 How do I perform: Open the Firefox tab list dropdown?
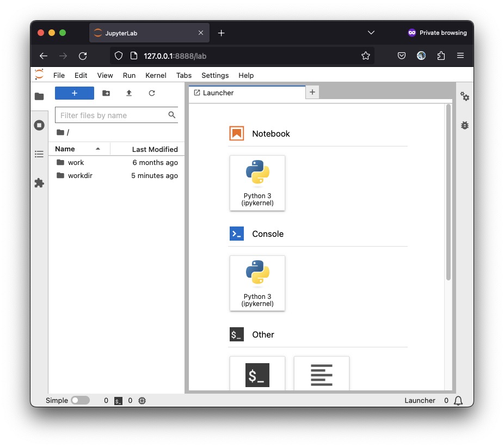(371, 33)
